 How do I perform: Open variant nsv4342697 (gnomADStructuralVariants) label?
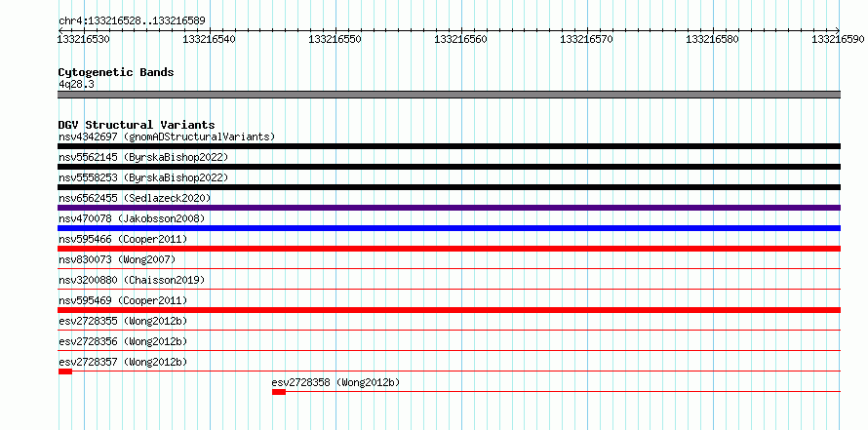pyautogui.click(x=167, y=137)
